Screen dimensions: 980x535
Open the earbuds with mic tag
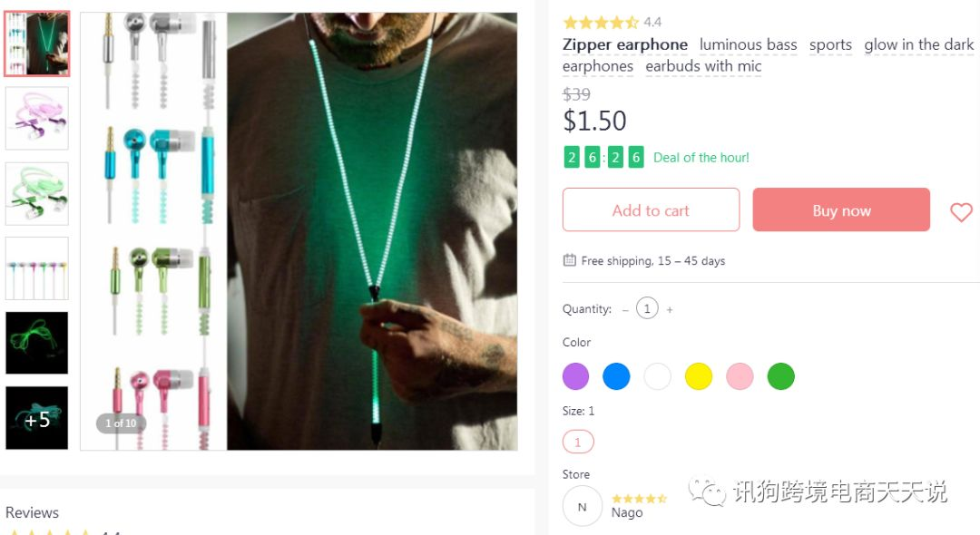point(703,66)
